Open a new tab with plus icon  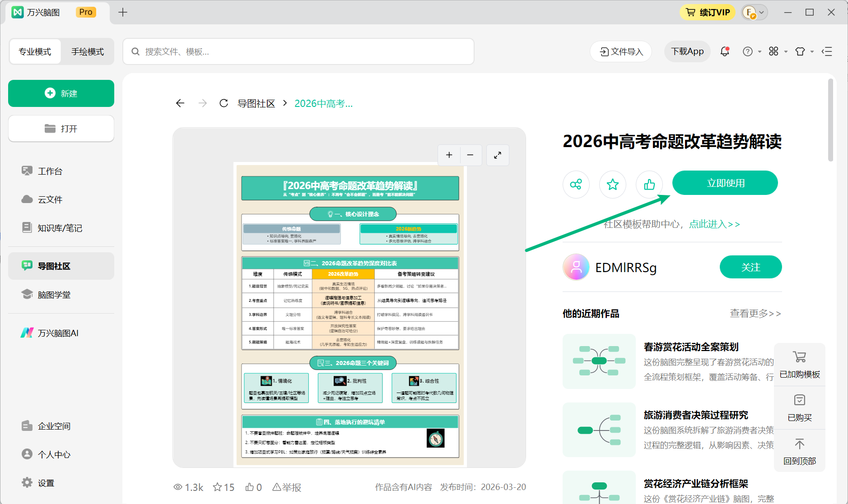point(123,12)
